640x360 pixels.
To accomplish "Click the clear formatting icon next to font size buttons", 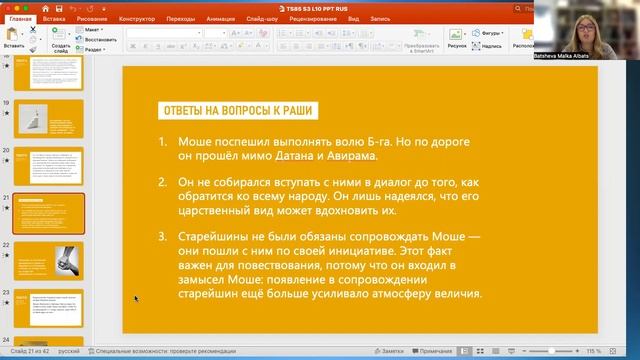I will [263, 33].
